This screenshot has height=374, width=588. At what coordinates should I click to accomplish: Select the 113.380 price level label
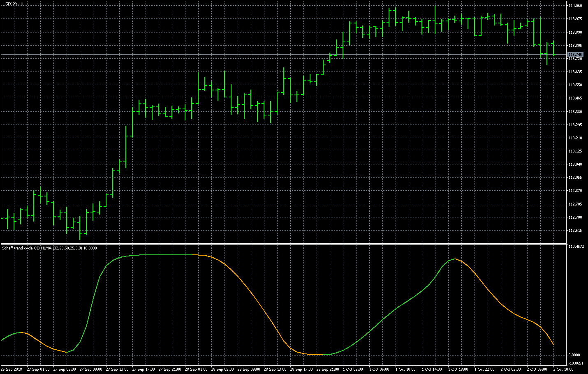(x=575, y=112)
